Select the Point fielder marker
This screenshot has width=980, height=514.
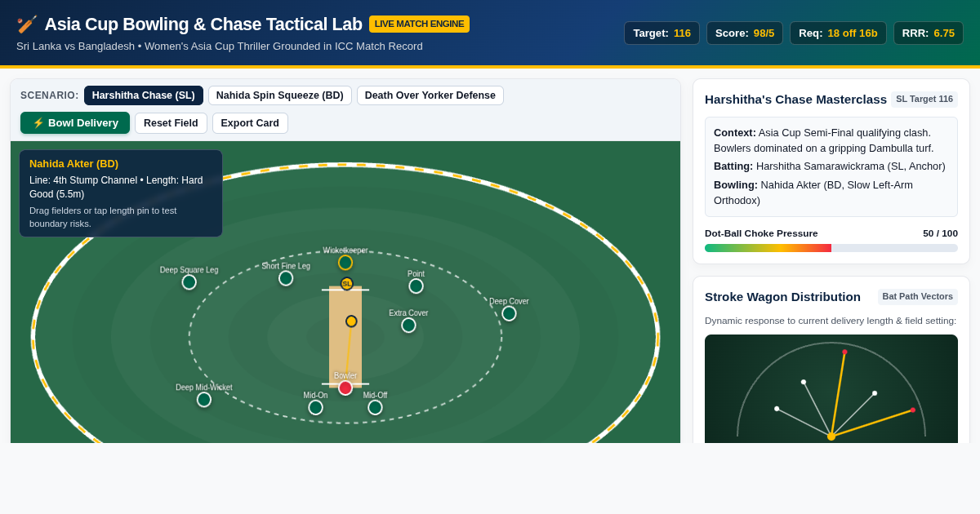[416, 286]
